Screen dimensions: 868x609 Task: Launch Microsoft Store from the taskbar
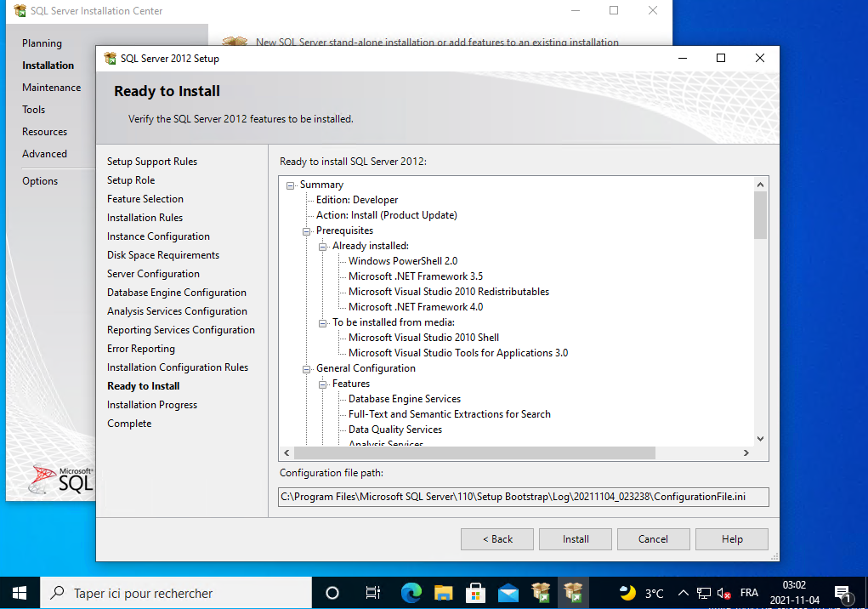[475, 593]
